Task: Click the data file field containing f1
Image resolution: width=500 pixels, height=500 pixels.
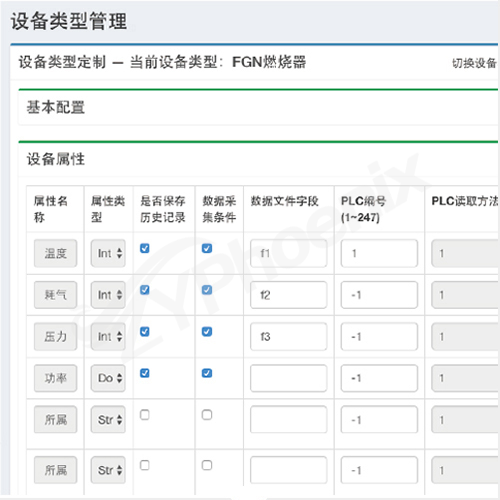Action: click(x=288, y=253)
